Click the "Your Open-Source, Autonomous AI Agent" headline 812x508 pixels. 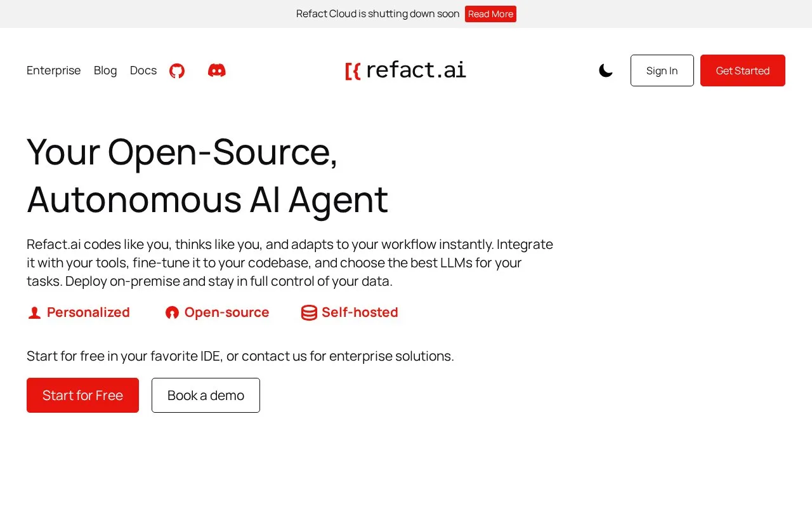(x=207, y=176)
